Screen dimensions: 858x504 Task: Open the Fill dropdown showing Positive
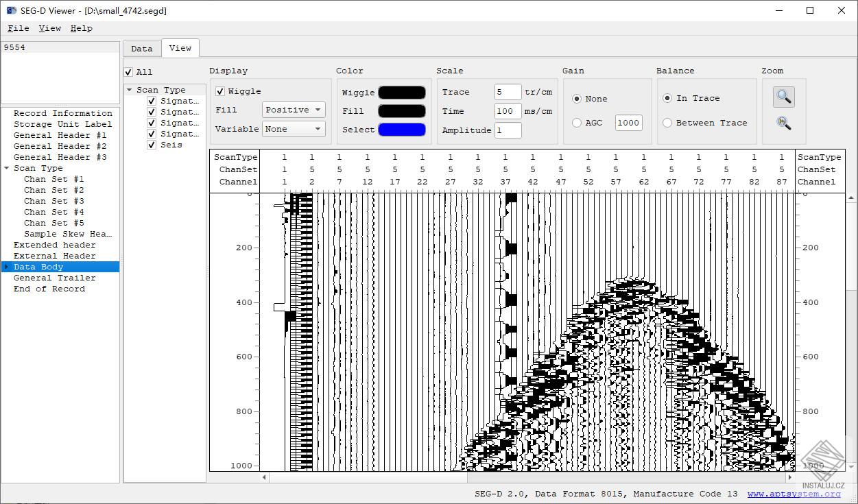(x=293, y=110)
